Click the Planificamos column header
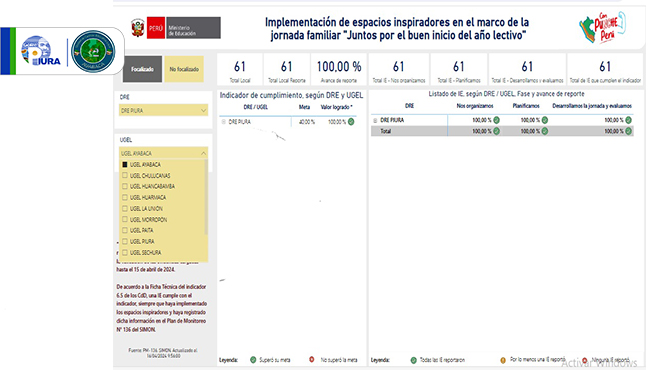The height and width of the screenshot is (370, 656). [526, 106]
